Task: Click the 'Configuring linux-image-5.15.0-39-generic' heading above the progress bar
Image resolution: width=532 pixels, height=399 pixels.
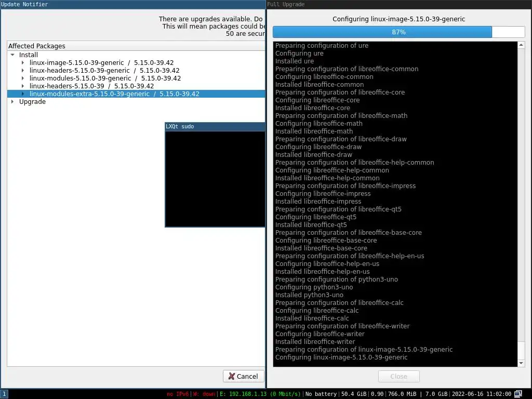Action: 398,19
